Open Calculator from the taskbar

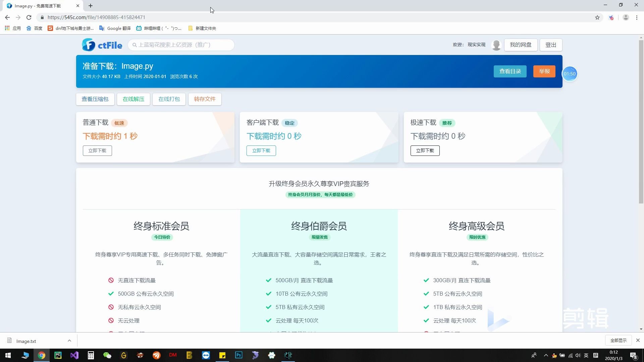click(x=91, y=355)
